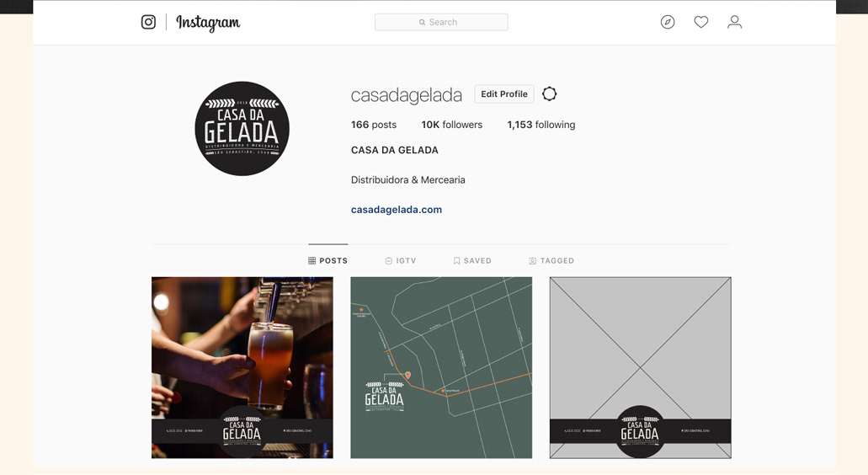The height and width of the screenshot is (475, 868).
Task: Open the casadagelada.com link
Action: (x=397, y=210)
